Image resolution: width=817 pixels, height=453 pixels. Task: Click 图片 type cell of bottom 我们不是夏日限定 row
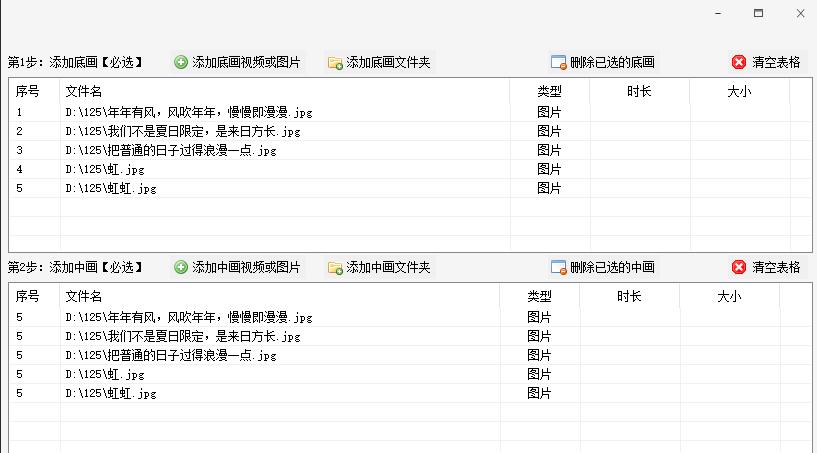coord(539,336)
